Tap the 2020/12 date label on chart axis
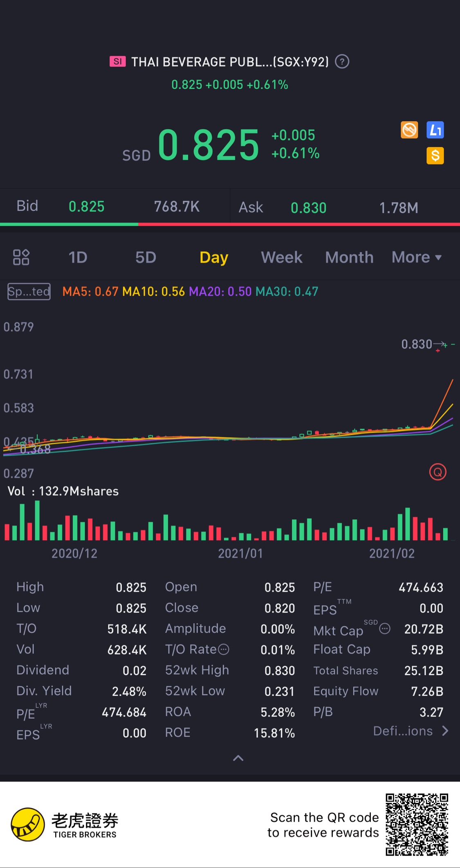This screenshot has height=868, width=460. click(x=74, y=553)
